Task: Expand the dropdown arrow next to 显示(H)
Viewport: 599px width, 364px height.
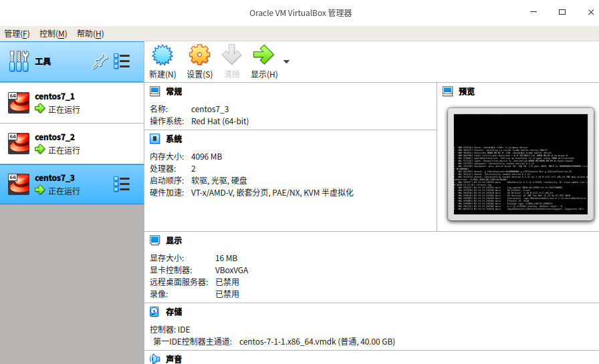Action: point(286,61)
